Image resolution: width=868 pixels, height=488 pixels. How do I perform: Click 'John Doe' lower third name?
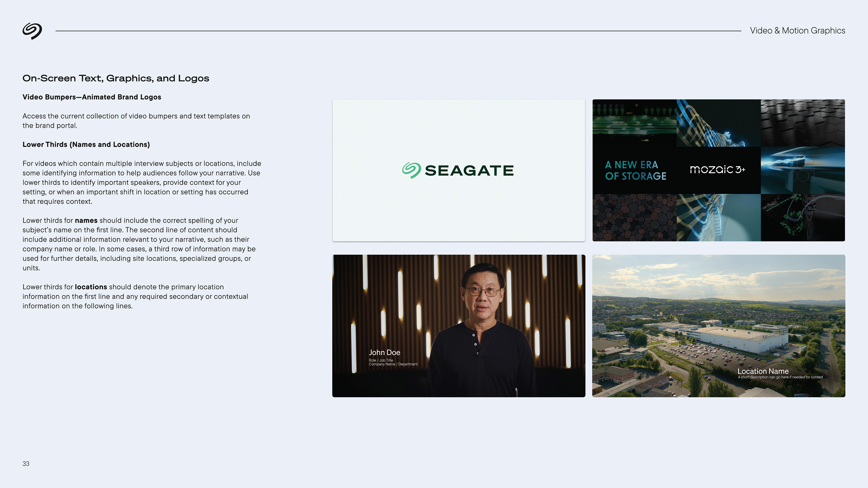pyautogui.click(x=384, y=353)
